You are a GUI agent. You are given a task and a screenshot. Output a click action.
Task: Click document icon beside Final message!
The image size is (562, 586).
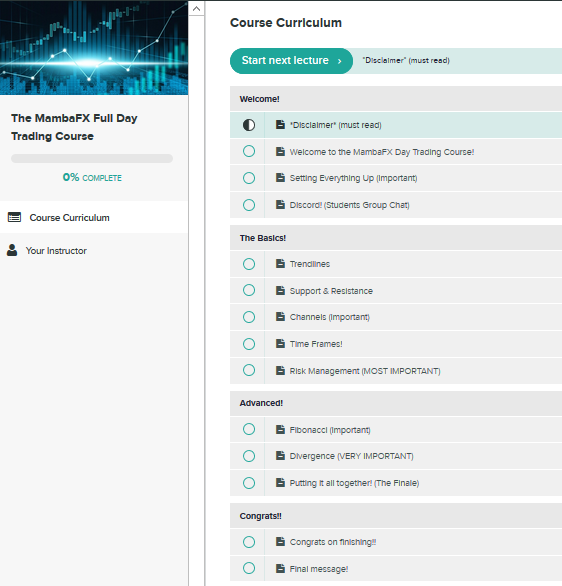(280, 568)
